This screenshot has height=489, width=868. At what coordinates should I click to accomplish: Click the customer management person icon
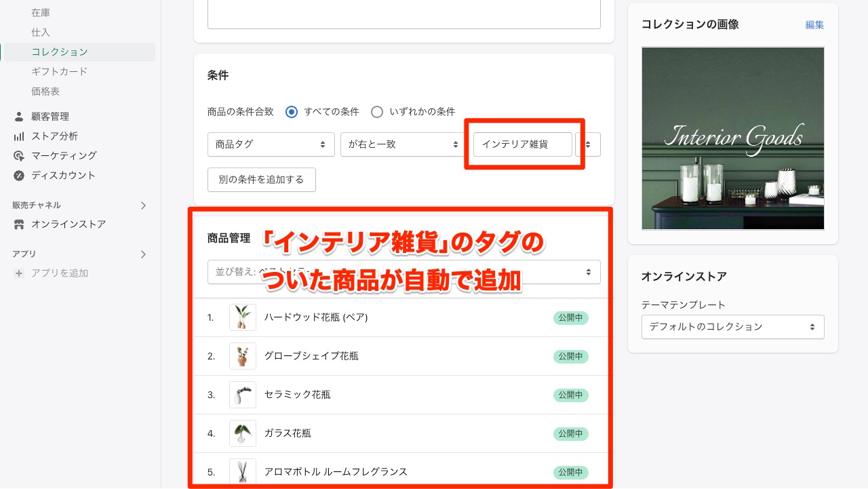coord(19,117)
